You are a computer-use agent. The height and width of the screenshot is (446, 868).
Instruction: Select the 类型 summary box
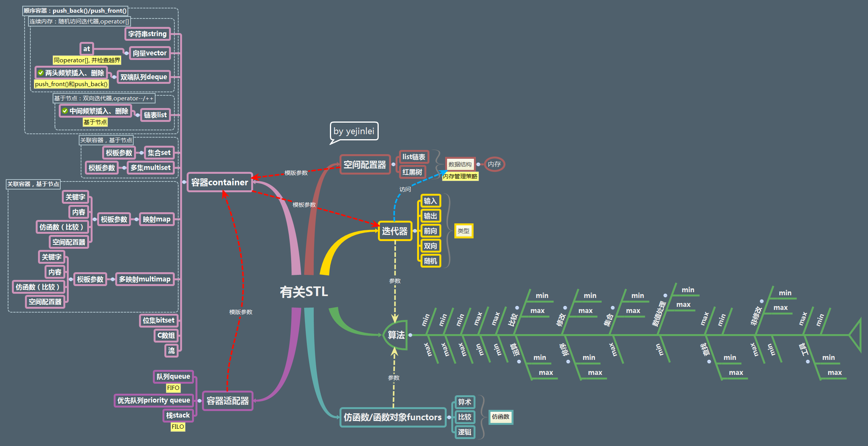(464, 231)
